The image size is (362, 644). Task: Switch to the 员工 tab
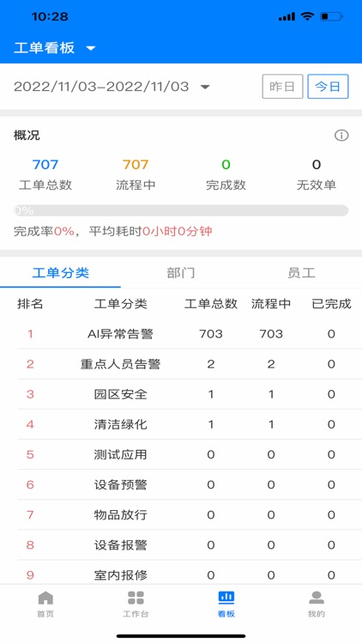pyautogui.click(x=302, y=273)
